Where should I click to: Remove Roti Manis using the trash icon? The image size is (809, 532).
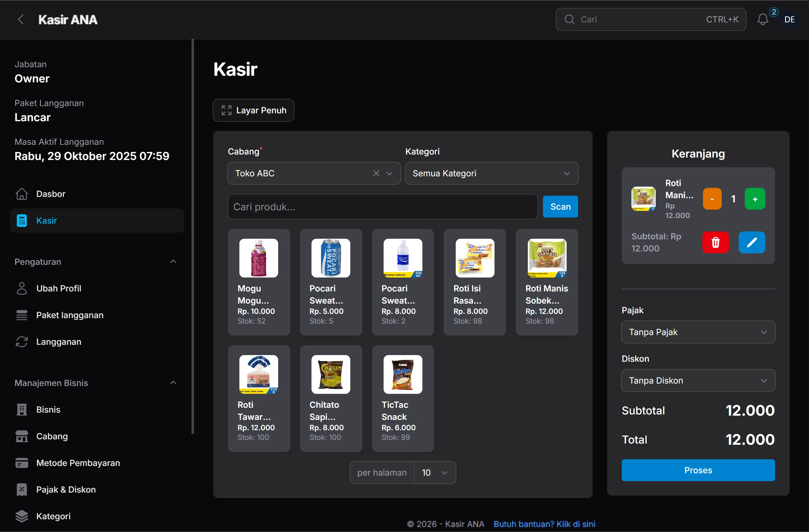coord(715,242)
